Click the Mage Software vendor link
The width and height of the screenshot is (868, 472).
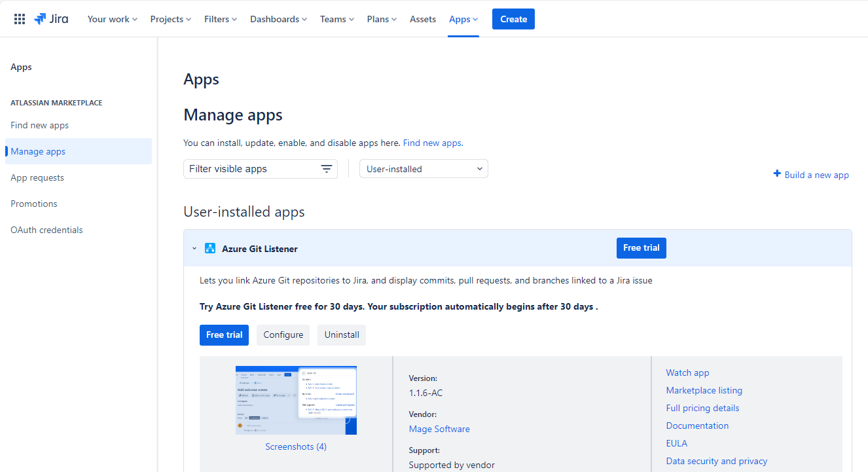coord(439,429)
